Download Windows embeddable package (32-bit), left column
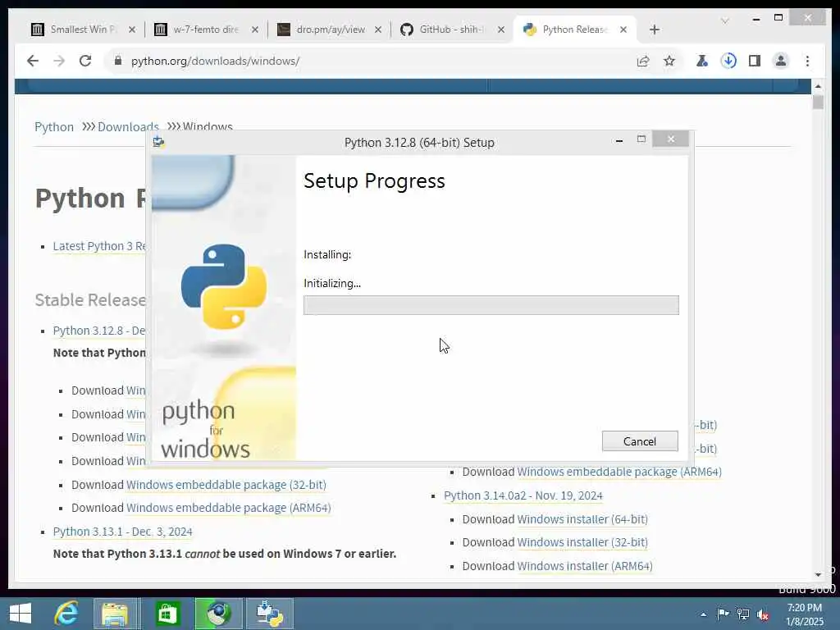 (x=226, y=485)
